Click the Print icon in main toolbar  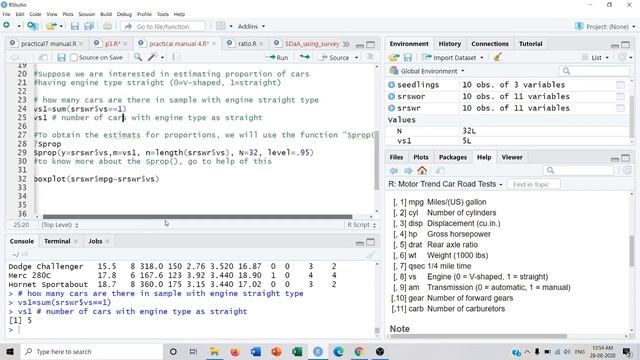(107, 26)
